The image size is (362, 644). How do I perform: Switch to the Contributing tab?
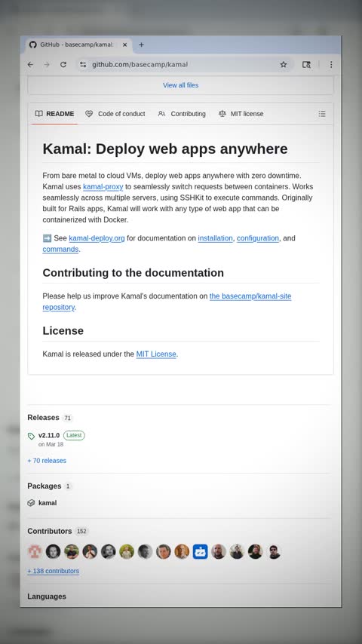pos(182,114)
